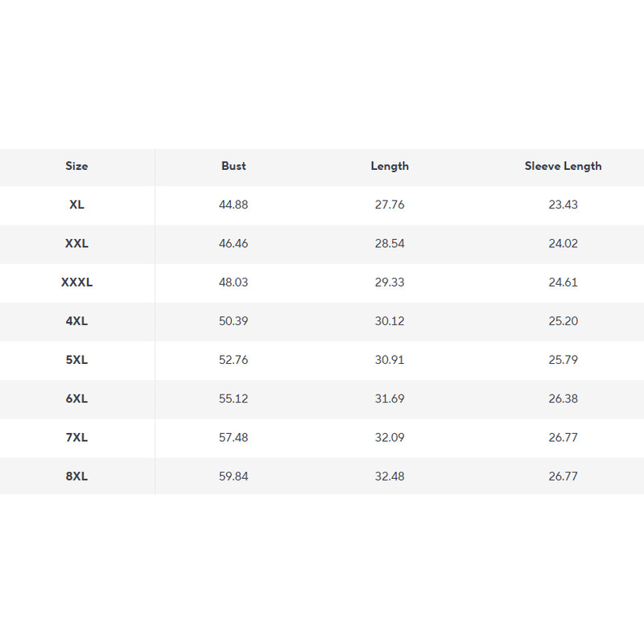Select the 6XL size row label
This screenshot has width=644, height=644.
click(76, 398)
